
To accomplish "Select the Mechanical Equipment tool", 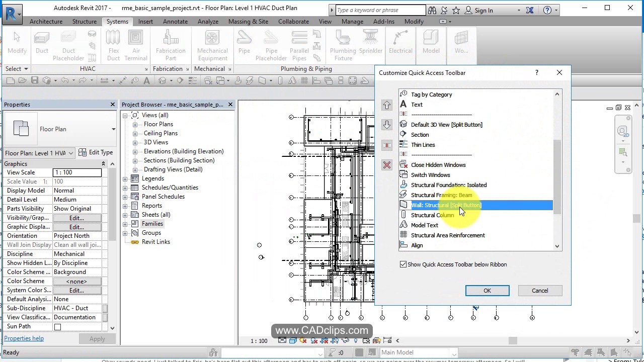I will 212,45.
